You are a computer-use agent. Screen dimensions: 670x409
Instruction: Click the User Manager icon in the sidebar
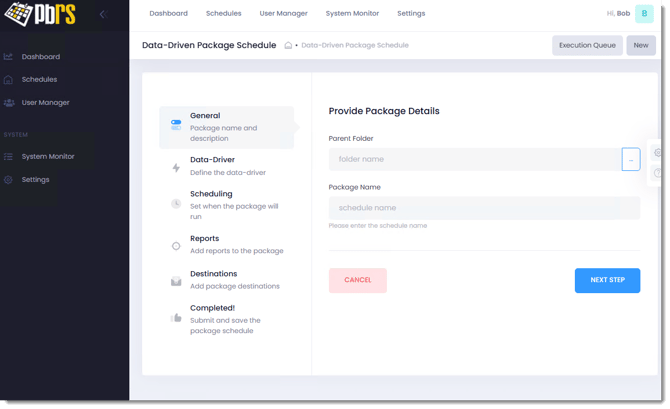[x=9, y=103]
